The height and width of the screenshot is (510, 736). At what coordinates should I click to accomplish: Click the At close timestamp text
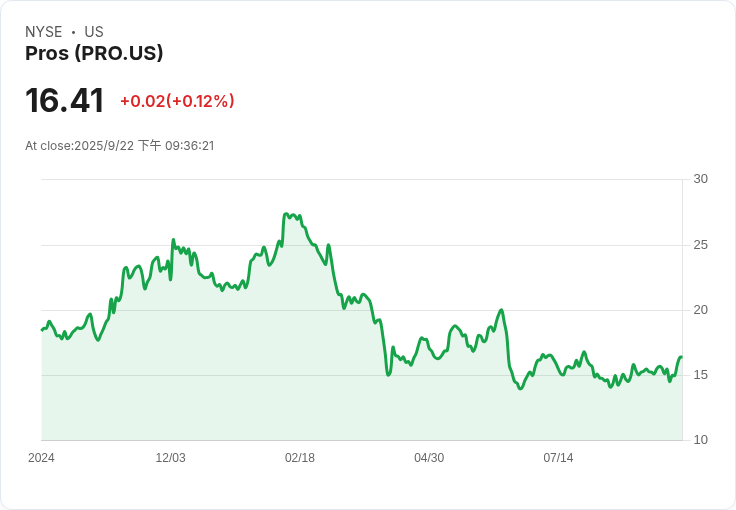120,146
